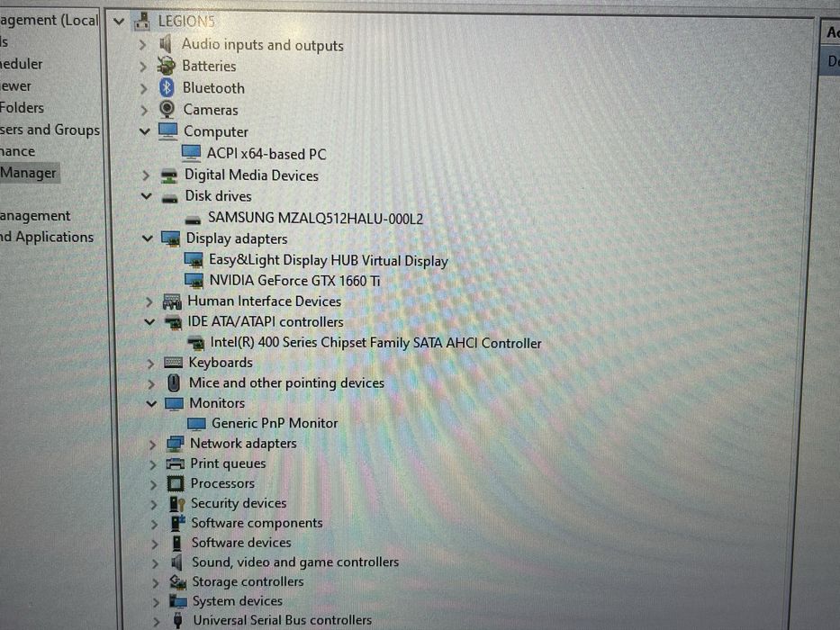840x630 pixels.
Task: Click the Print queues printer icon
Action: (x=176, y=463)
